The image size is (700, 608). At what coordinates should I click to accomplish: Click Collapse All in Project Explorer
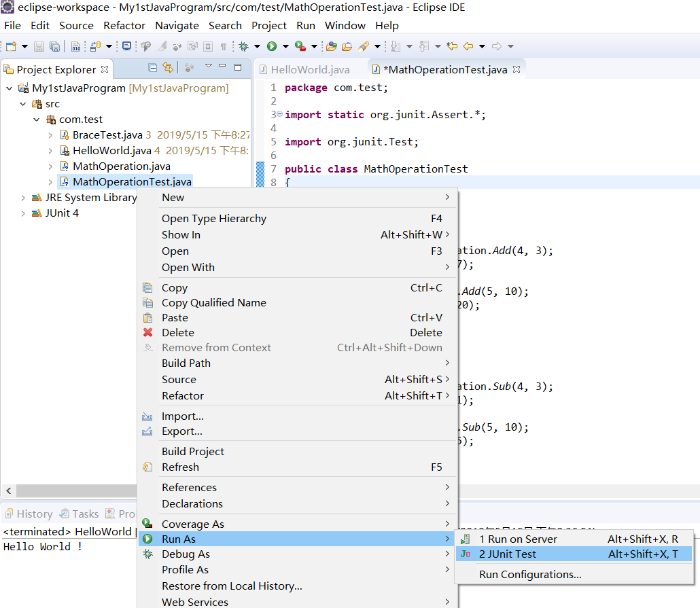click(x=153, y=68)
